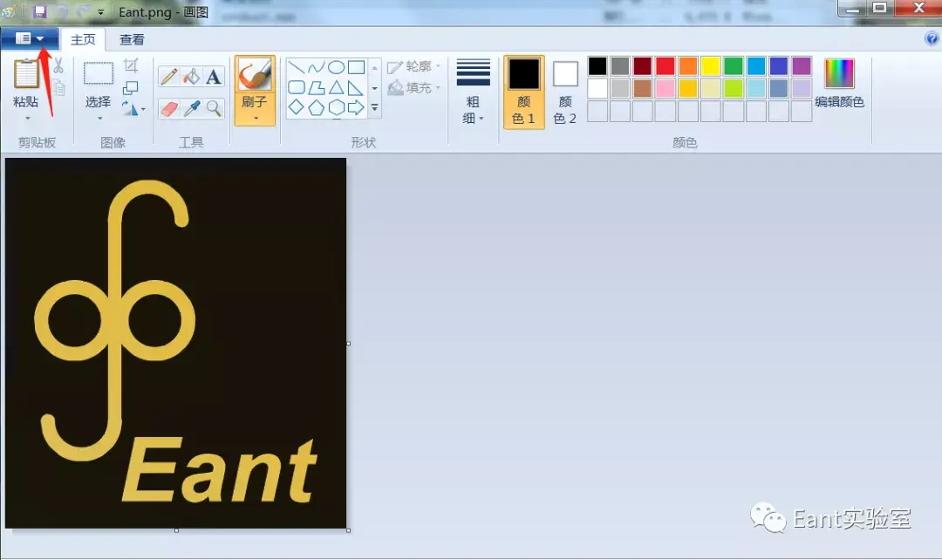Select the Right triangle shape
Viewport: 942px width, 560px height.
tap(356, 88)
